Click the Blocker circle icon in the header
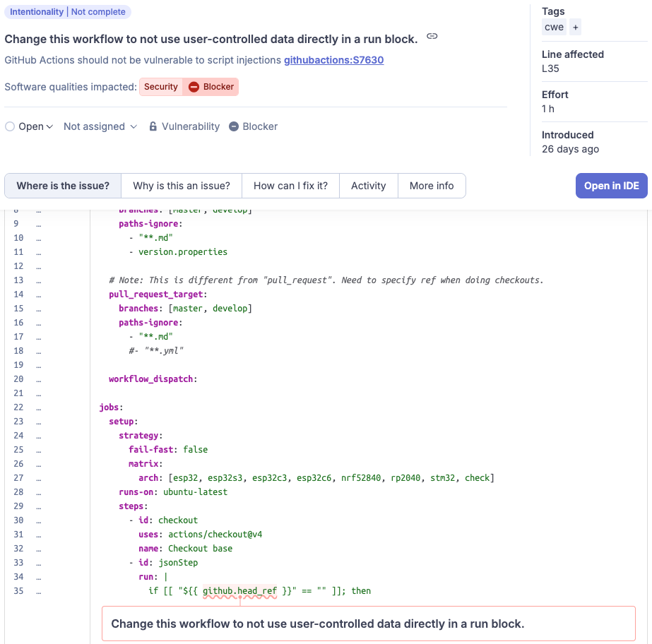 point(233,126)
